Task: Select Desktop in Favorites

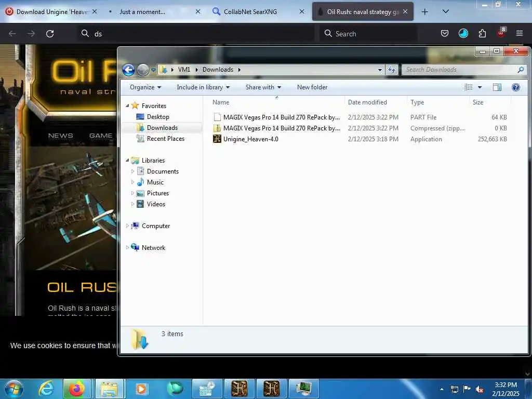Action: [x=158, y=117]
